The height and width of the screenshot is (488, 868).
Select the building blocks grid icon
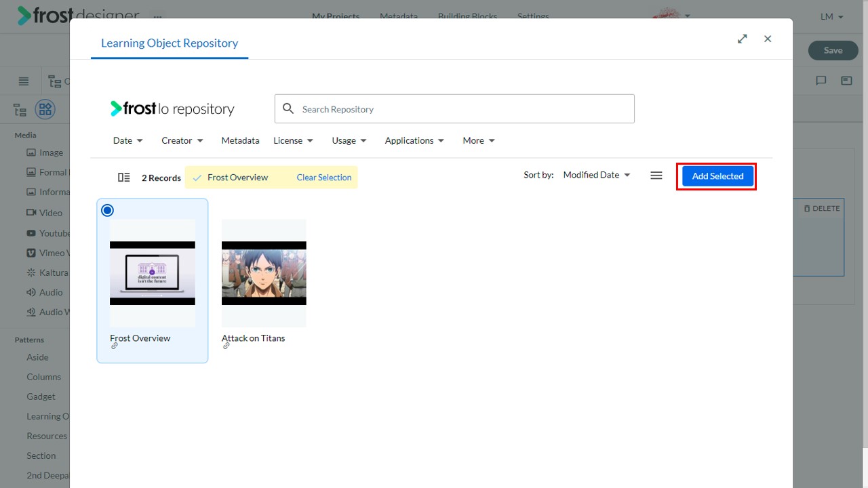tap(45, 109)
